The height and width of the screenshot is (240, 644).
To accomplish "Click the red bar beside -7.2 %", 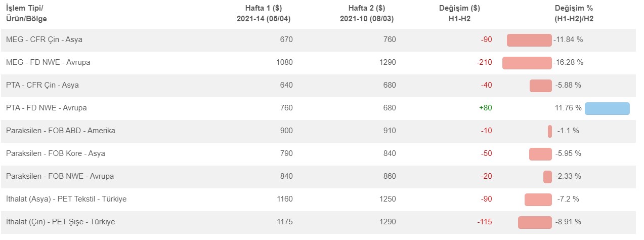I will coord(538,200).
